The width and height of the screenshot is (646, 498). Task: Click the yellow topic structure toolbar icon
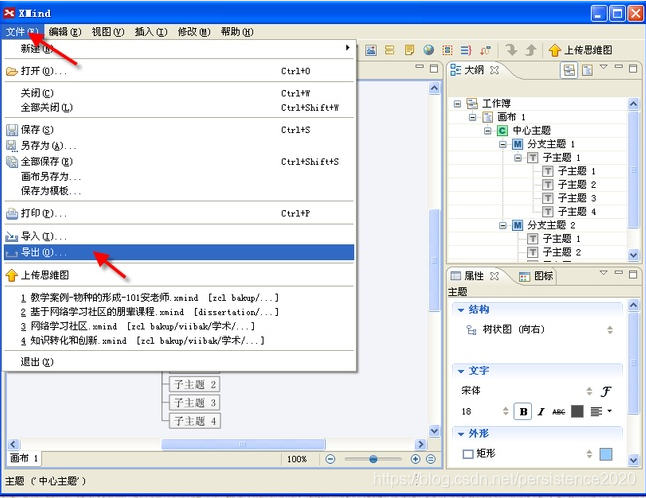pyautogui.click(x=389, y=50)
